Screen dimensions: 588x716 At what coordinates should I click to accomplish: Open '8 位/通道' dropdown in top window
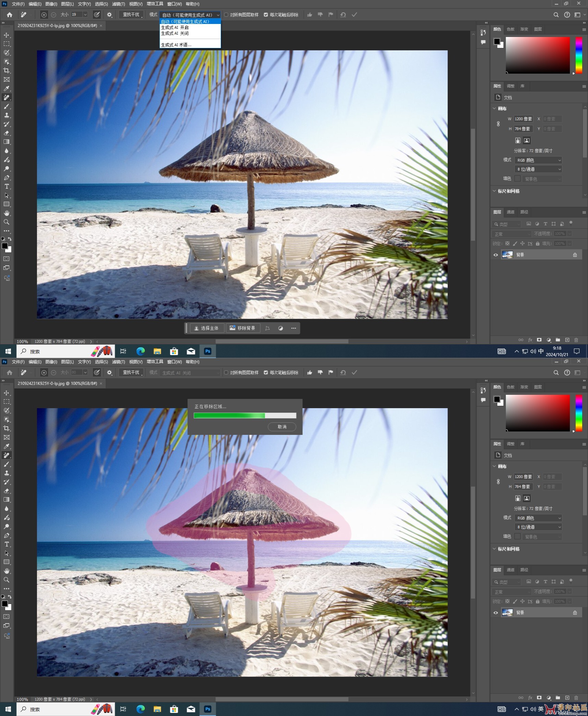[x=538, y=169]
